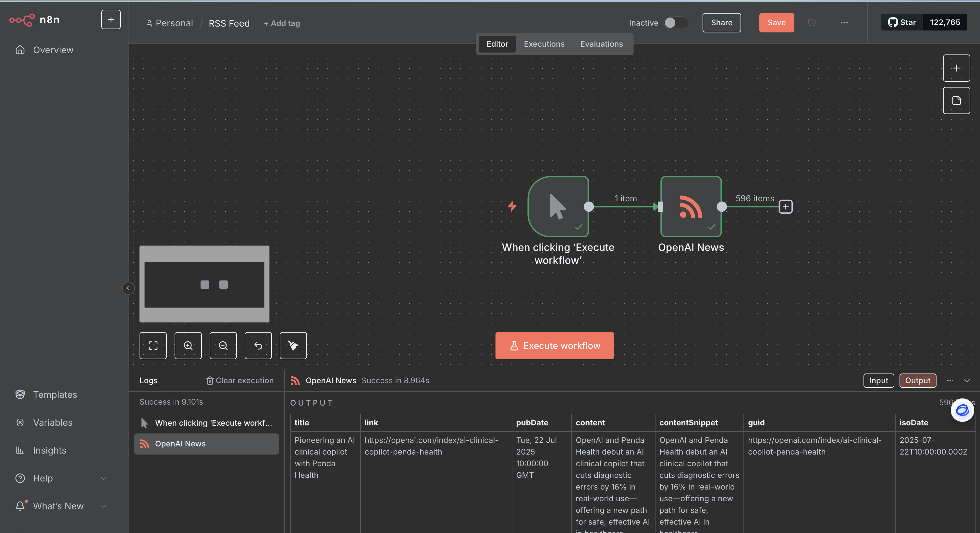Select the OpenAI News RSS node
Screen dimensions: 980x533
tap(691, 207)
